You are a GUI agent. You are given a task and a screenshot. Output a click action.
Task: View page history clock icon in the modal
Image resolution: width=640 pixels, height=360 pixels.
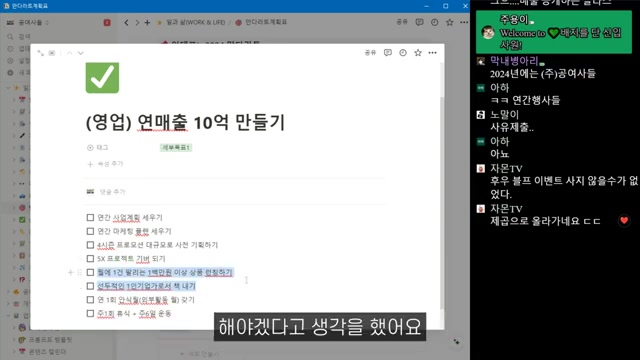(403, 53)
